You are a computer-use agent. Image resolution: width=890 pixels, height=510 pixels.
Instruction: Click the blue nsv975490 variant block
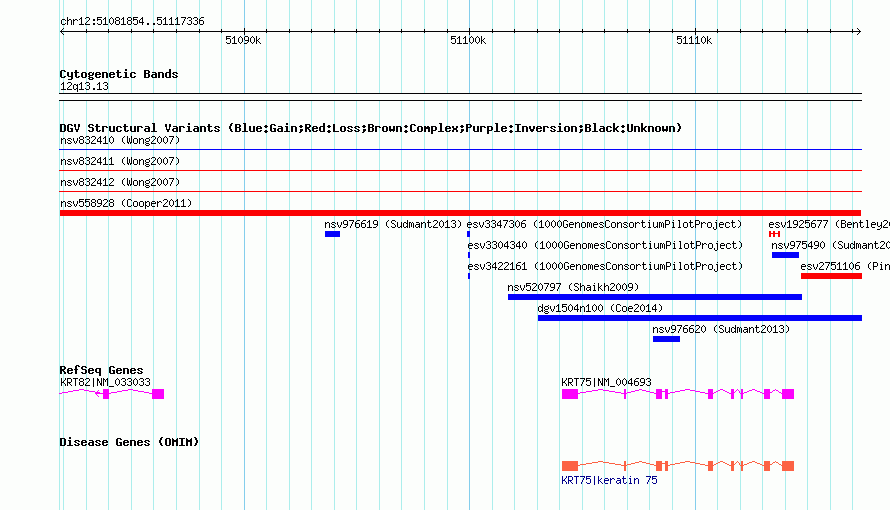(786, 255)
